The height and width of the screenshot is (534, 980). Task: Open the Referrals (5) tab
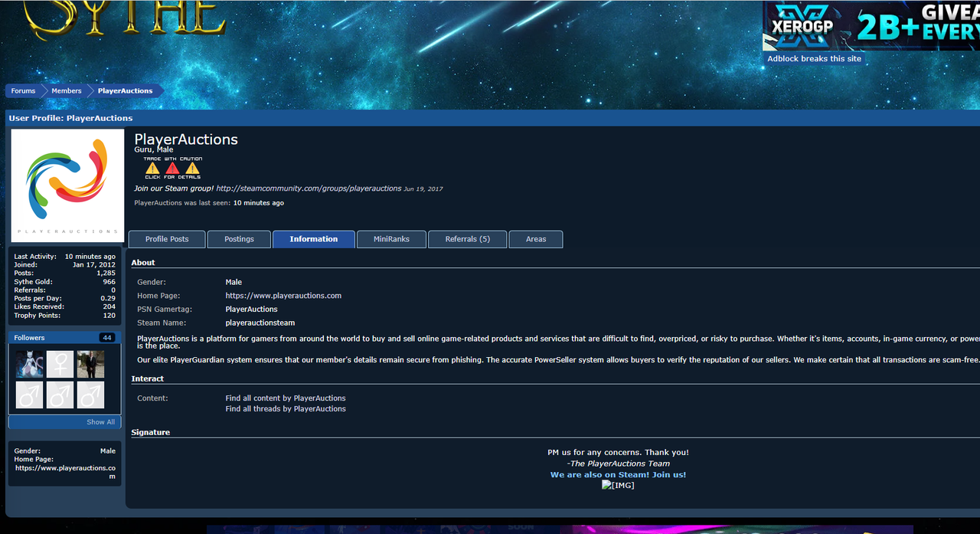pyautogui.click(x=468, y=239)
